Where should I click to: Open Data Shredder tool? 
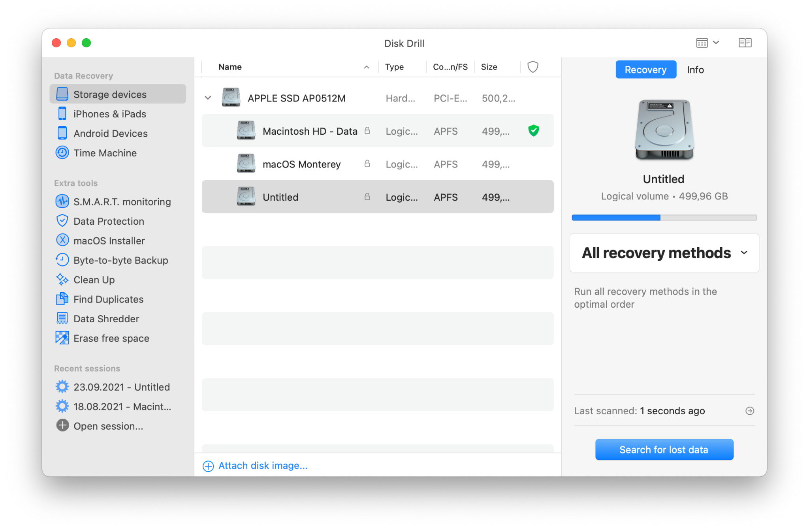click(x=106, y=319)
